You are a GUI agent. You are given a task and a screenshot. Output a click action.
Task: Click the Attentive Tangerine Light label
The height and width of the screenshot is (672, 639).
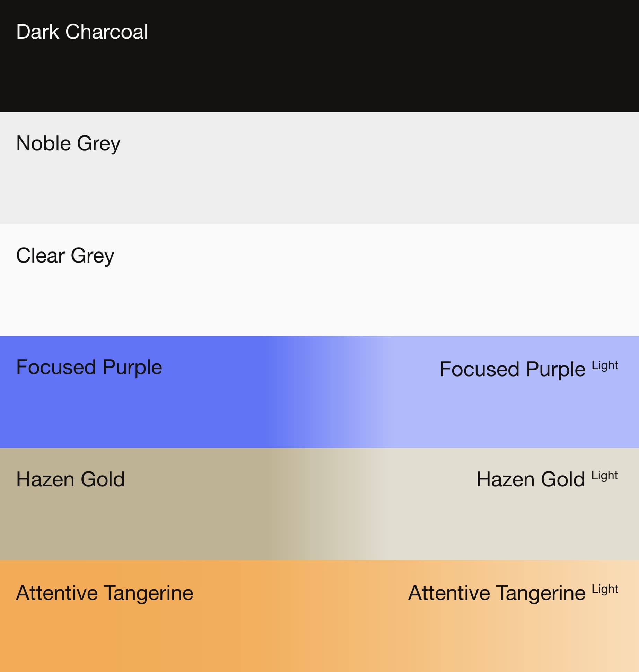(x=513, y=593)
